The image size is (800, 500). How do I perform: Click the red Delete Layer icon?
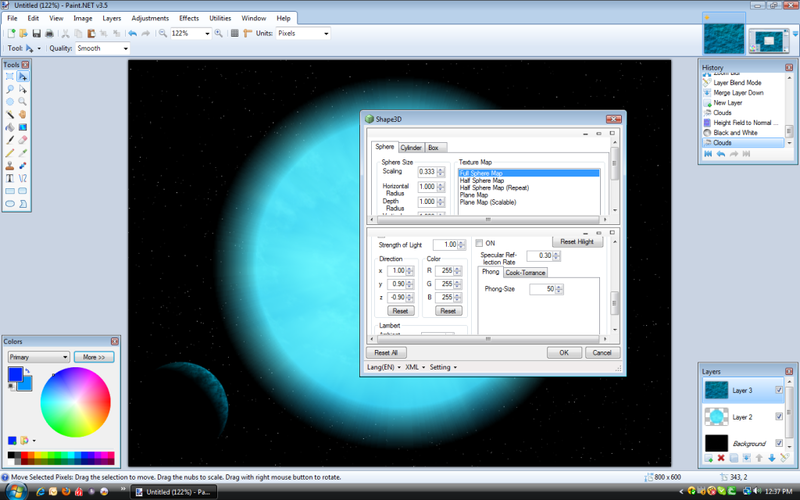point(721,458)
